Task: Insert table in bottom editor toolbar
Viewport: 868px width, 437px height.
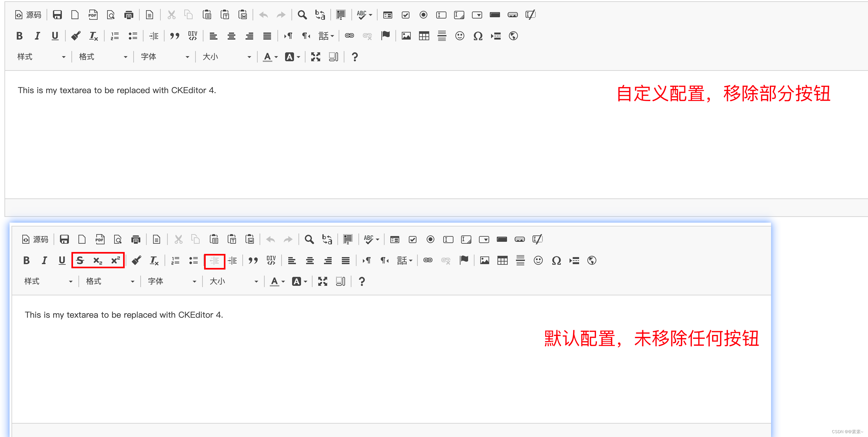Action: click(x=502, y=260)
